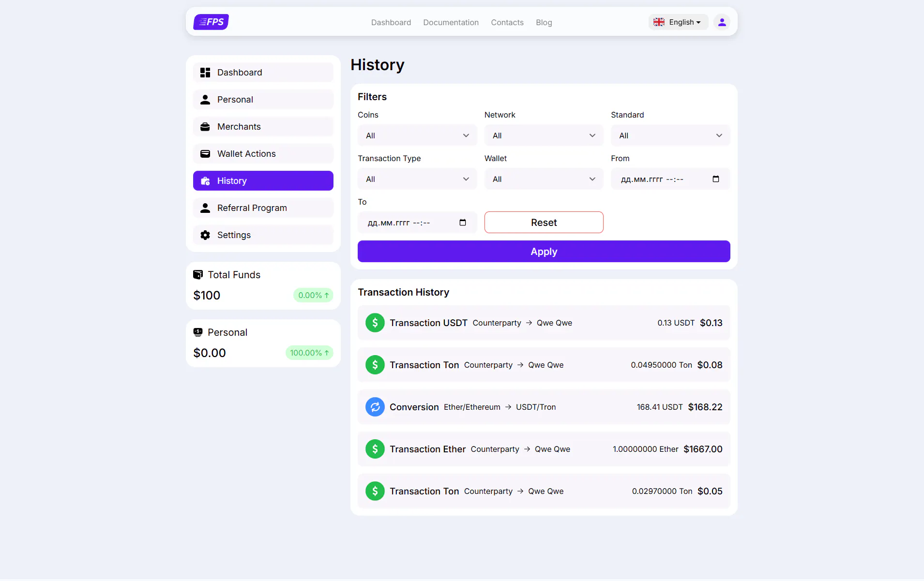
Task: Click the Wallet Actions card icon
Action: [205, 154]
